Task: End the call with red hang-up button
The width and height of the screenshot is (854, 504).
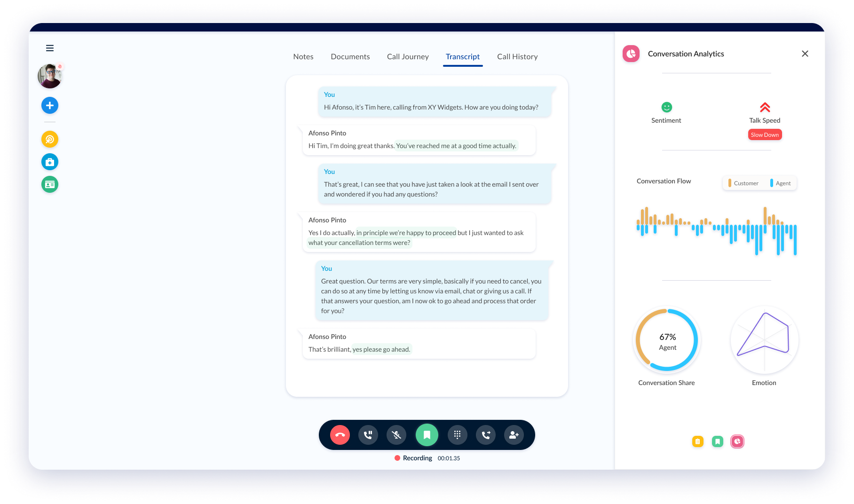Action: click(x=340, y=435)
